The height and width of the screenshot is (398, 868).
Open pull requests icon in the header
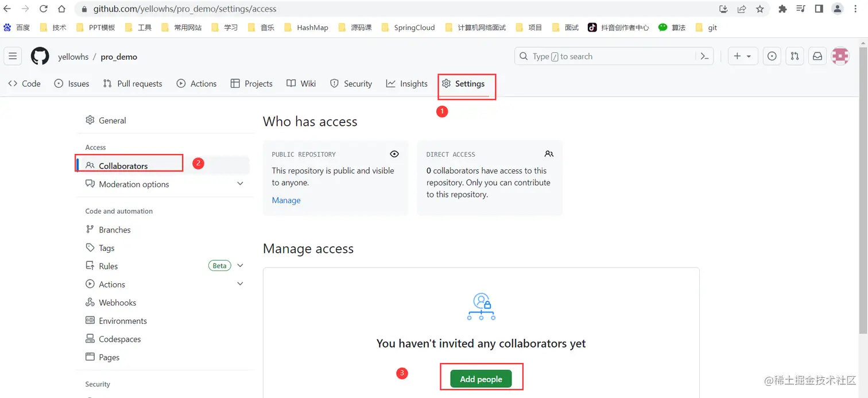pyautogui.click(x=795, y=56)
